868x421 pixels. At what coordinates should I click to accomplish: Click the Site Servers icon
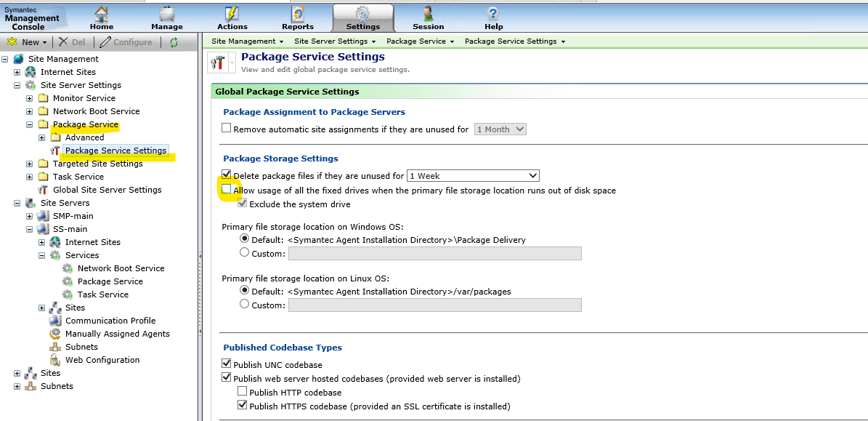pos(31,203)
